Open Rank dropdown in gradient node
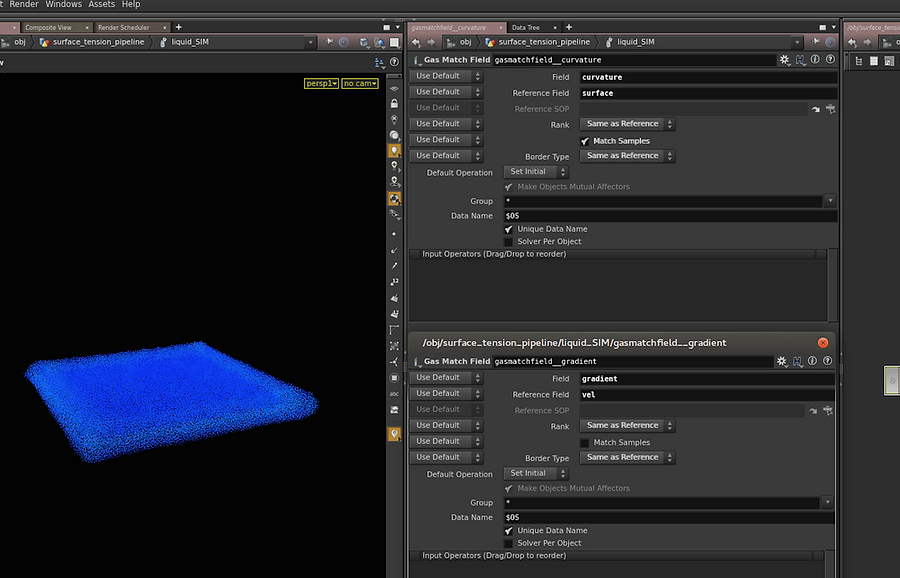Viewport: 900px width, 578px height. [x=627, y=425]
